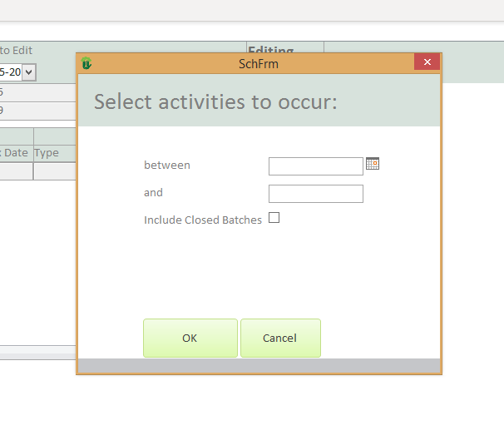Select empty cell under Type column

click(x=54, y=171)
